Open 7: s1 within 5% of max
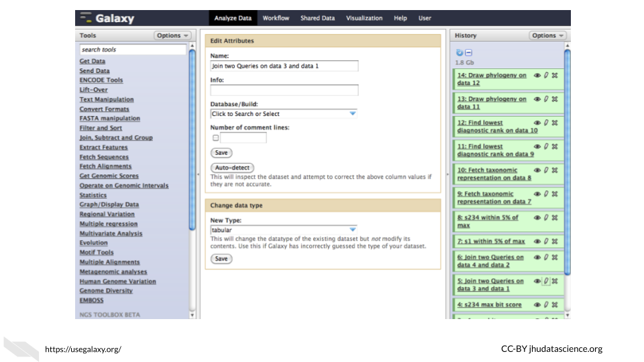 [491, 241]
